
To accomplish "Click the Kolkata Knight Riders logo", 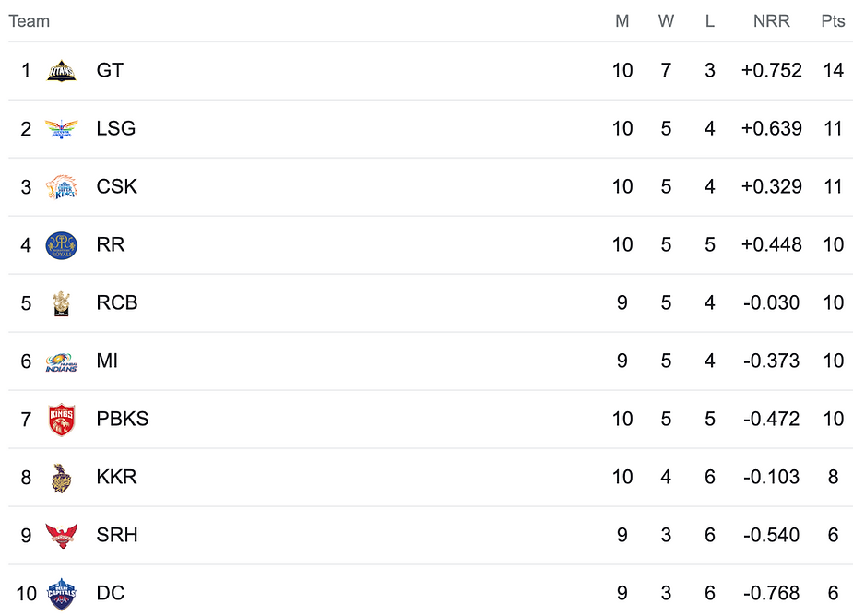I will [x=62, y=478].
